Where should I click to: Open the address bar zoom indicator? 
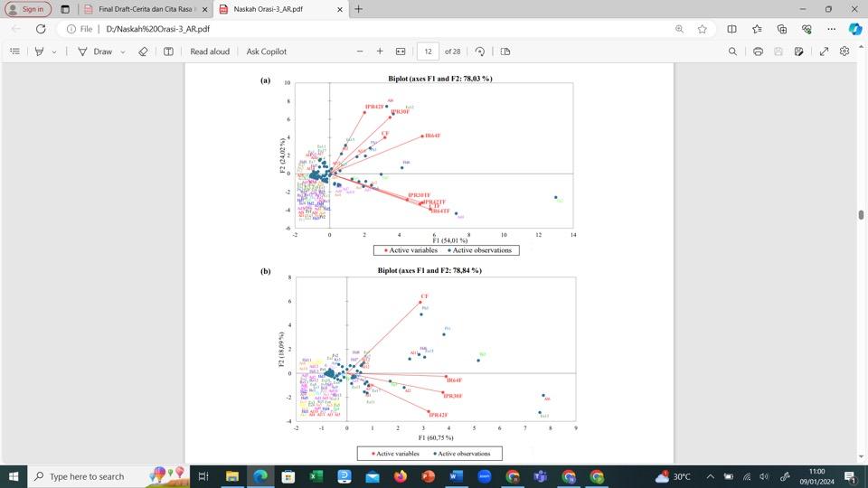(x=679, y=29)
